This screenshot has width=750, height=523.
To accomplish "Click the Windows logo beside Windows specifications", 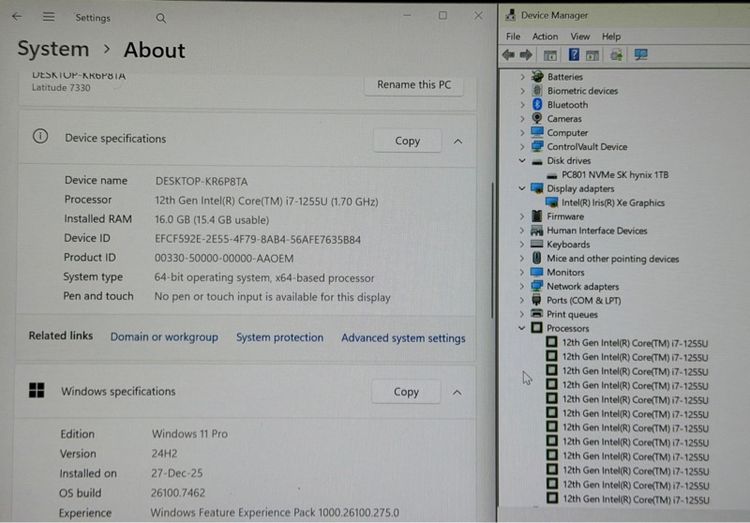I will pos(36,390).
